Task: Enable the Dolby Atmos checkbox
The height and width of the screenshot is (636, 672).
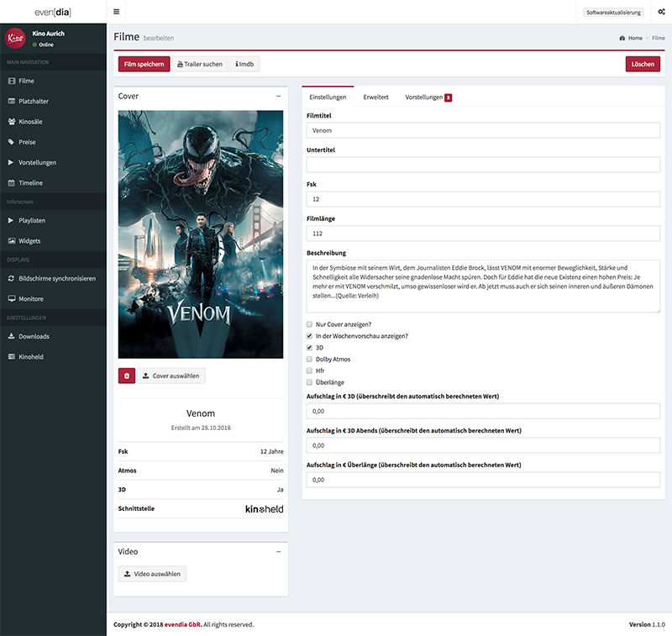Action: [309, 359]
